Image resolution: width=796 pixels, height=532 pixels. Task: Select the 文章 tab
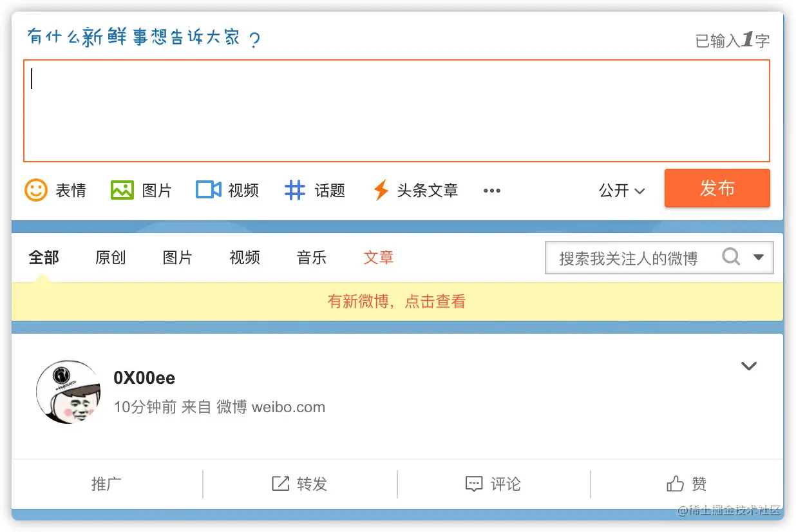(378, 257)
